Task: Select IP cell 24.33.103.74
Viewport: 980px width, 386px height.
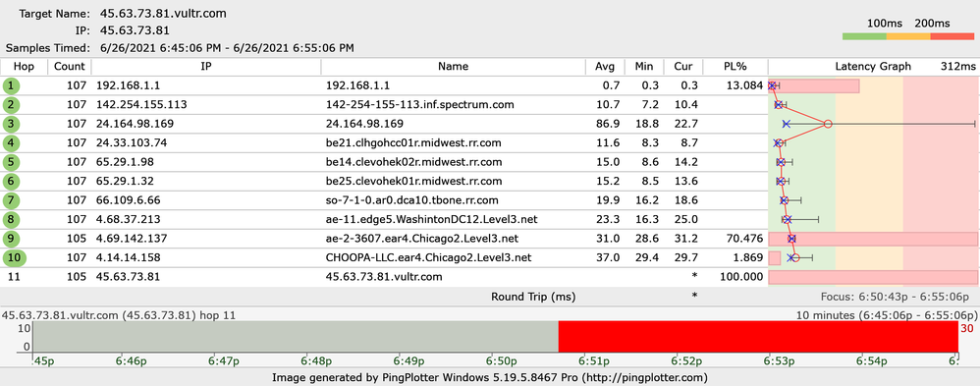Action: click(132, 143)
